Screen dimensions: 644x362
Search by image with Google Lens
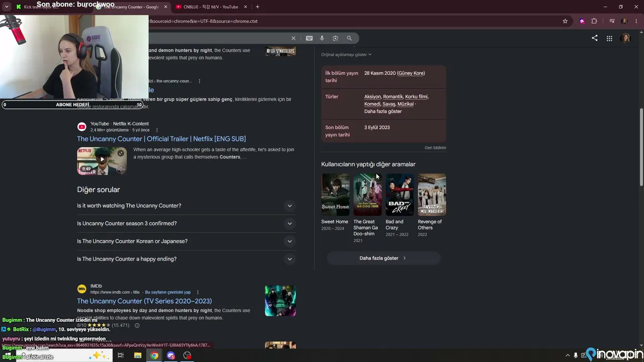[335, 38]
